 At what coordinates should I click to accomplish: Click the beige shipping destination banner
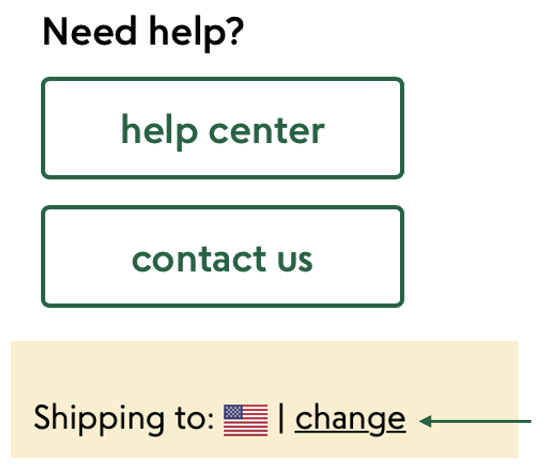point(265,399)
